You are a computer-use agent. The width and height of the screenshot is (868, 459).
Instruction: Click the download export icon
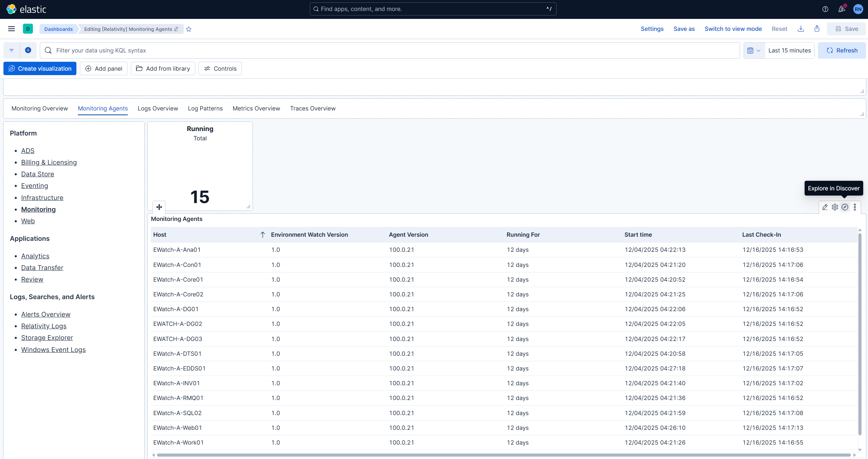[801, 29]
